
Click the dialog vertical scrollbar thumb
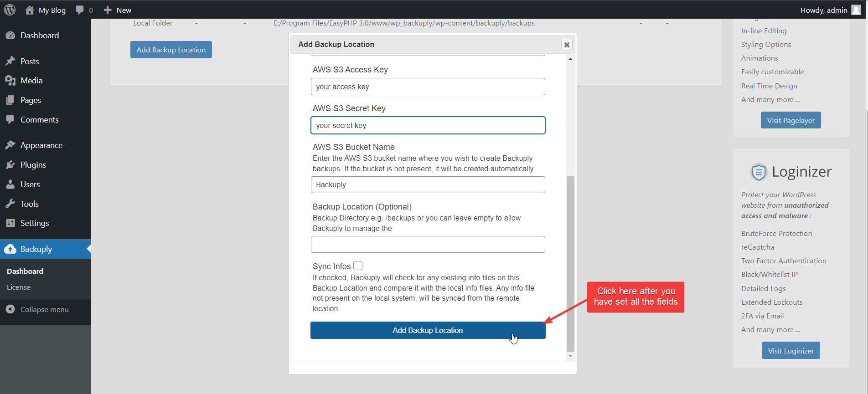click(570, 264)
